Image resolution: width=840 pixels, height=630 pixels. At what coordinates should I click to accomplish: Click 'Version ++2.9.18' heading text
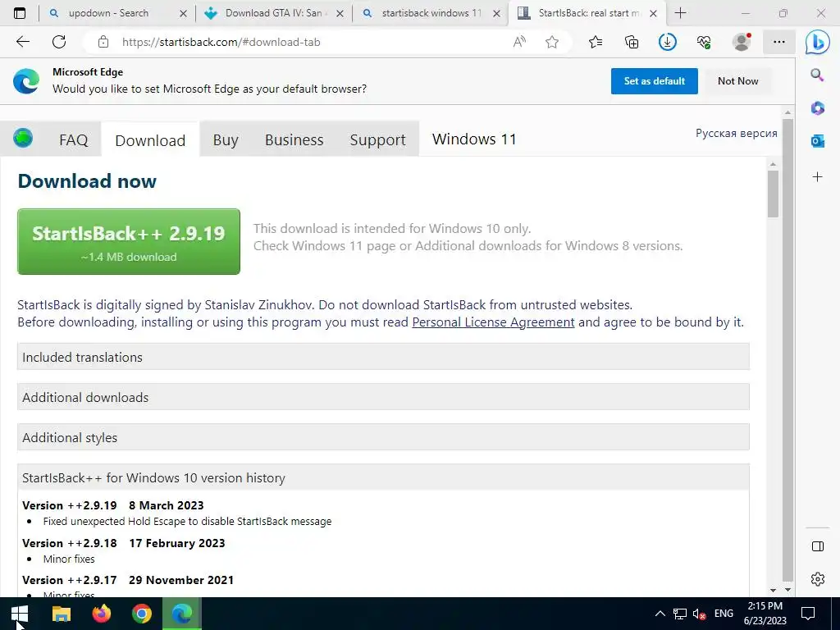point(70,543)
